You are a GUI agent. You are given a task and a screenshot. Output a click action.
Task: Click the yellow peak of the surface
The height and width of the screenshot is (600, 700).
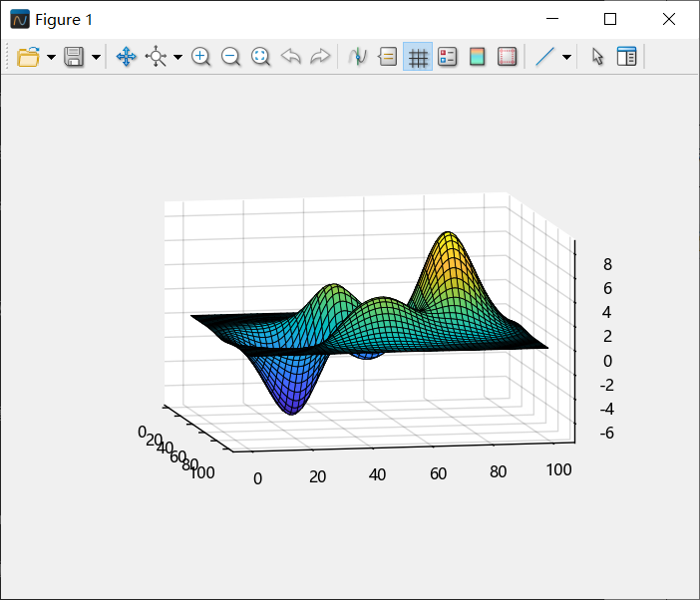tap(448, 242)
